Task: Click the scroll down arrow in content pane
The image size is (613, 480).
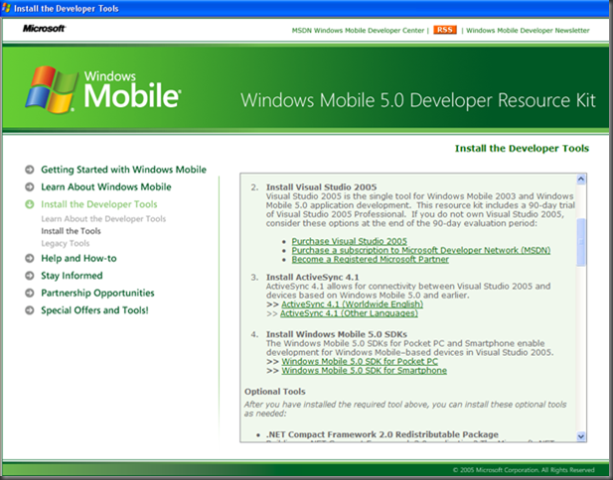Action: pos(581,436)
